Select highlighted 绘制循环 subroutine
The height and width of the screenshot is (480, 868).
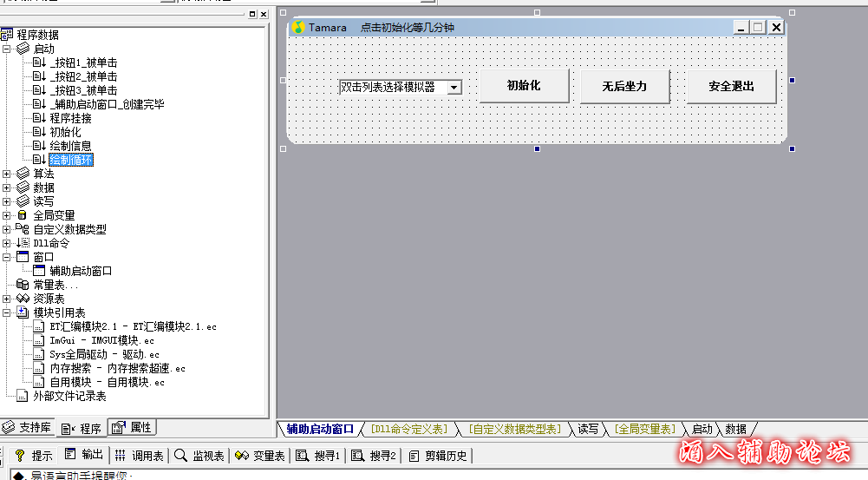(x=71, y=160)
